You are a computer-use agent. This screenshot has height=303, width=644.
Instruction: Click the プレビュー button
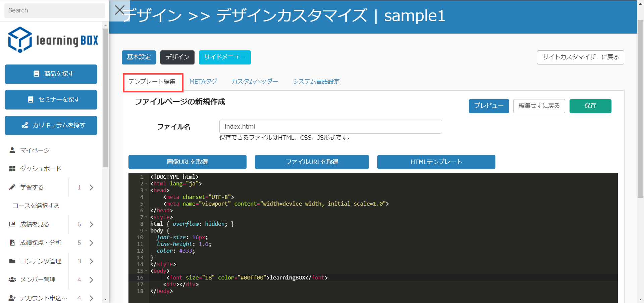click(x=489, y=106)
